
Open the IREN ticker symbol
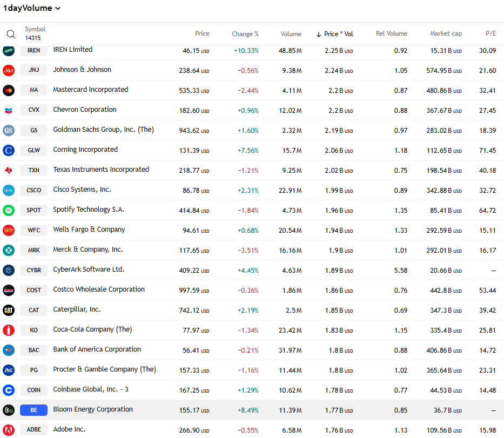tap(33, 50)
